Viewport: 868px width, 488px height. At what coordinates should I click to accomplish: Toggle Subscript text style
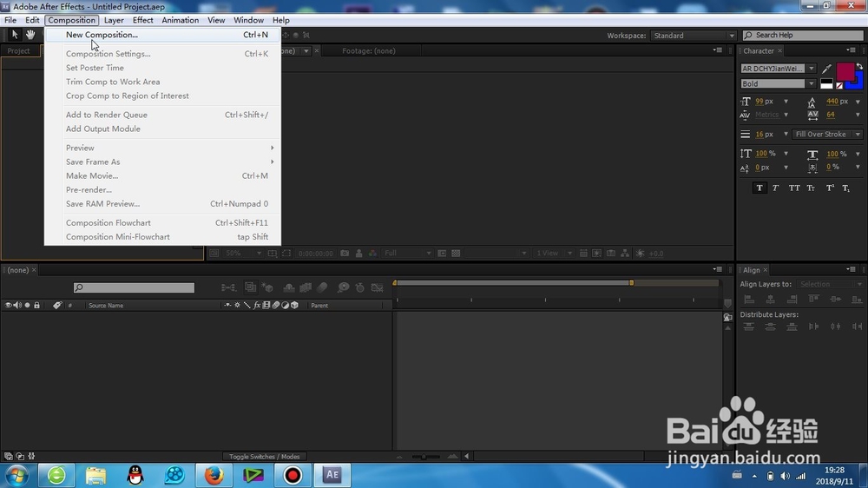coord(845,188)
